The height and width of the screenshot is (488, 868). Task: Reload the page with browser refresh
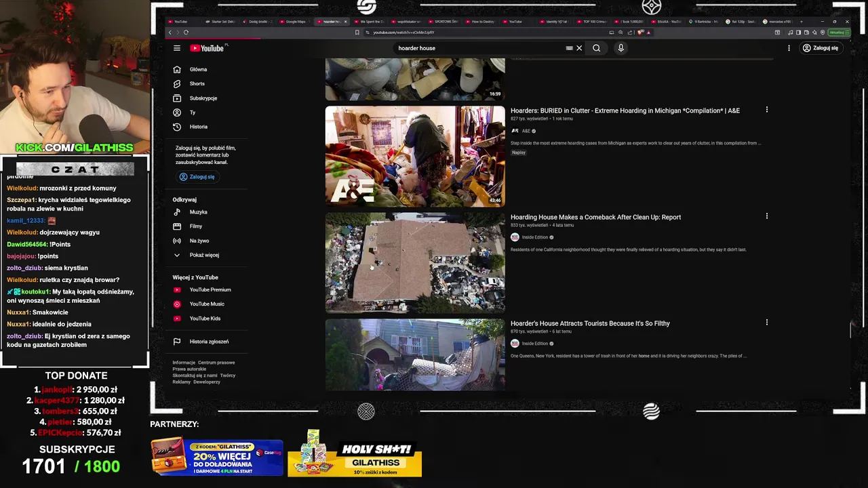(186, 33)
